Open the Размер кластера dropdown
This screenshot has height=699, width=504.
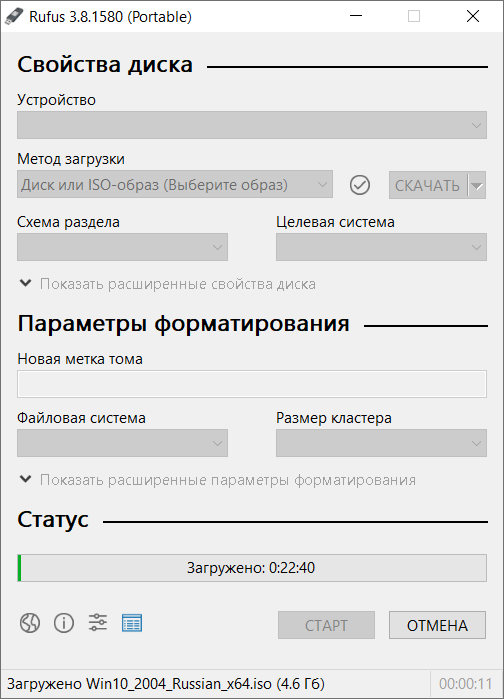[x=381, y=443]
